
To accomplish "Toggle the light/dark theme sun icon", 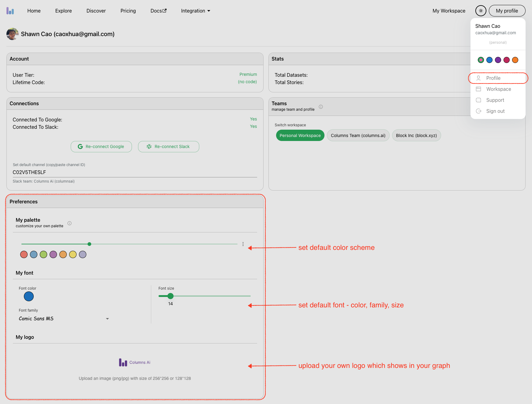I will 481,11.
